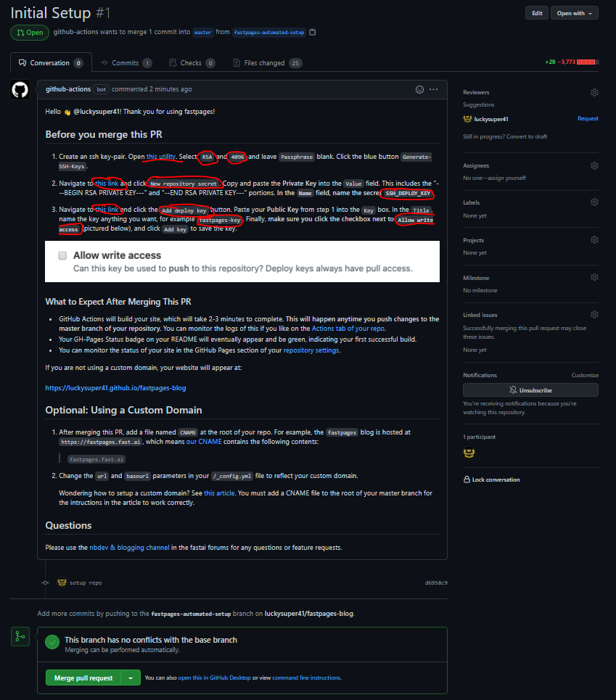Click the diffstat bar showing +28 −3,773
616x700 pixels.
click(x=572, y=62)
